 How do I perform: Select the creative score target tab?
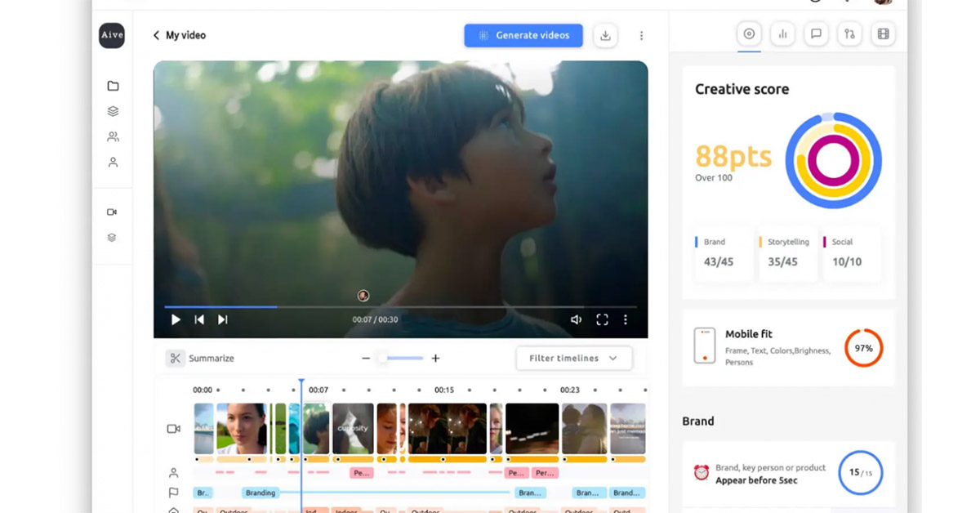pos(749,34)
